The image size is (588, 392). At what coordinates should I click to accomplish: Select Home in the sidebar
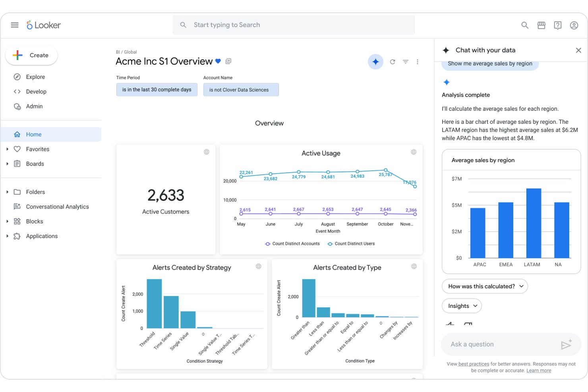[52, 135]
